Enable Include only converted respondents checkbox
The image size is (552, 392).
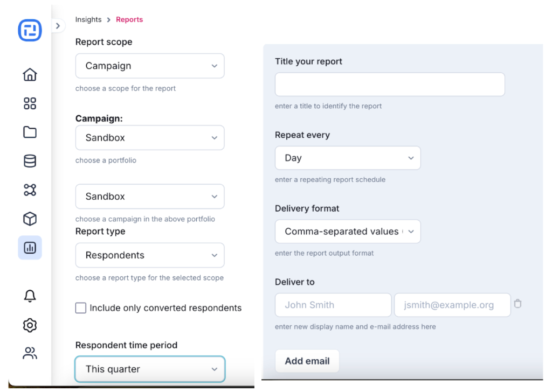point(81,308)
